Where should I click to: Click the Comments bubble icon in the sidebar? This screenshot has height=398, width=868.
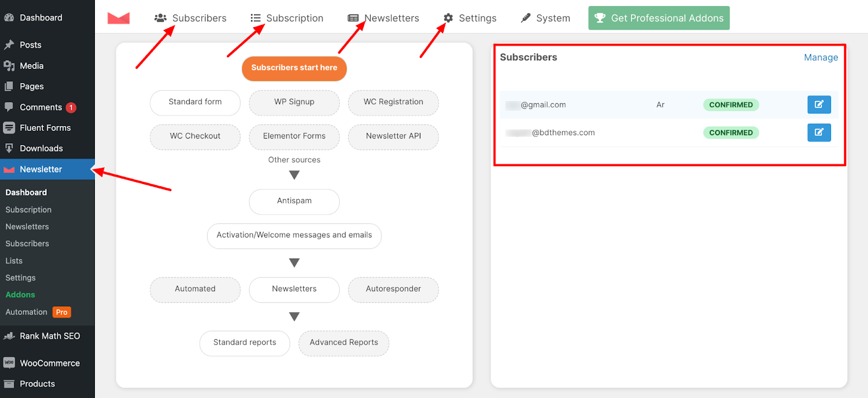coord(9,107)
